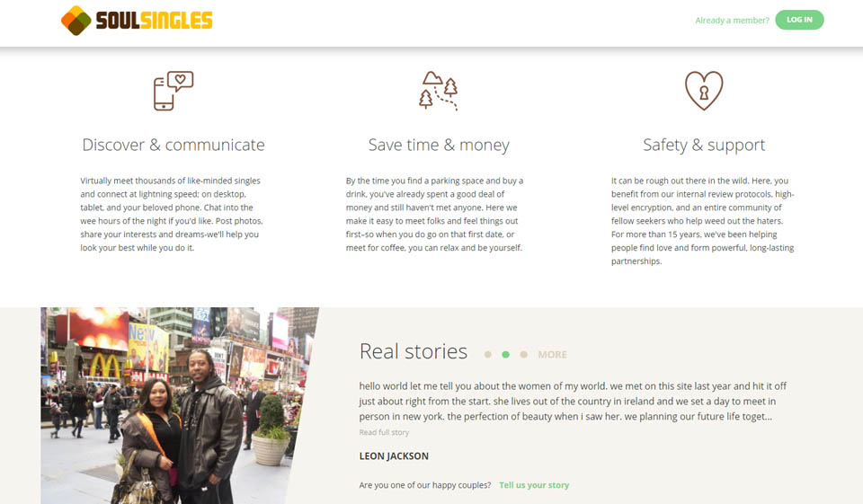Click the SOULSINGLES wordmark text
This screenshot has width=863, height=504.
[x=154, y=21]
